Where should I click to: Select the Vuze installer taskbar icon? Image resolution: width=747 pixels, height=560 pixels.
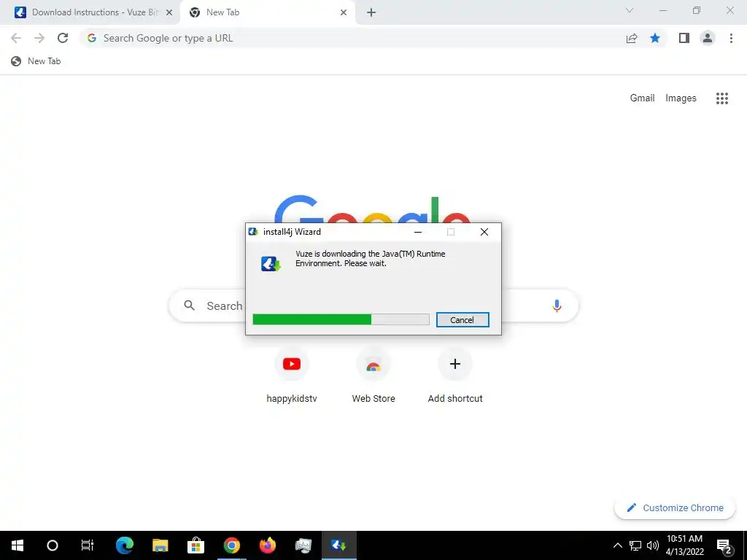pos(338,545)
